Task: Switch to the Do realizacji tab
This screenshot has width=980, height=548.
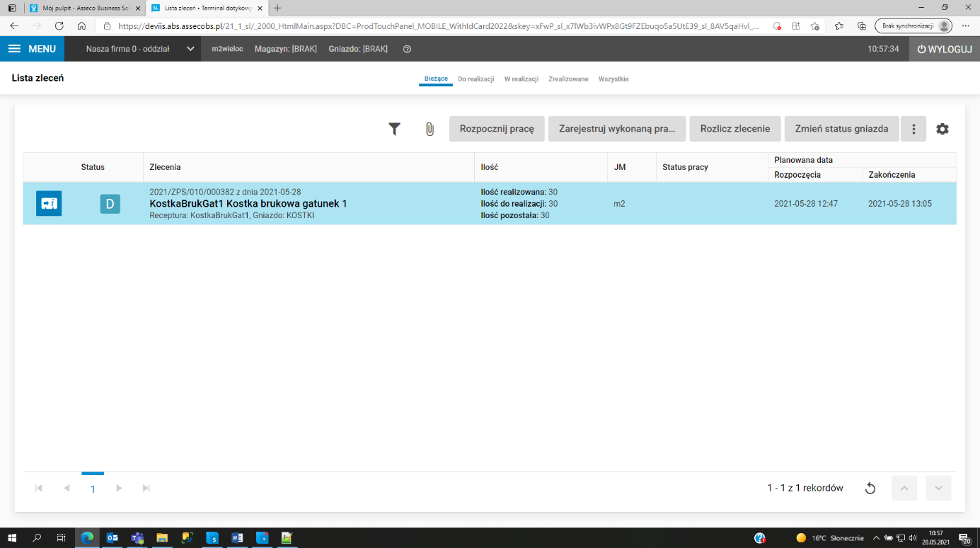Action: (476, 79)
